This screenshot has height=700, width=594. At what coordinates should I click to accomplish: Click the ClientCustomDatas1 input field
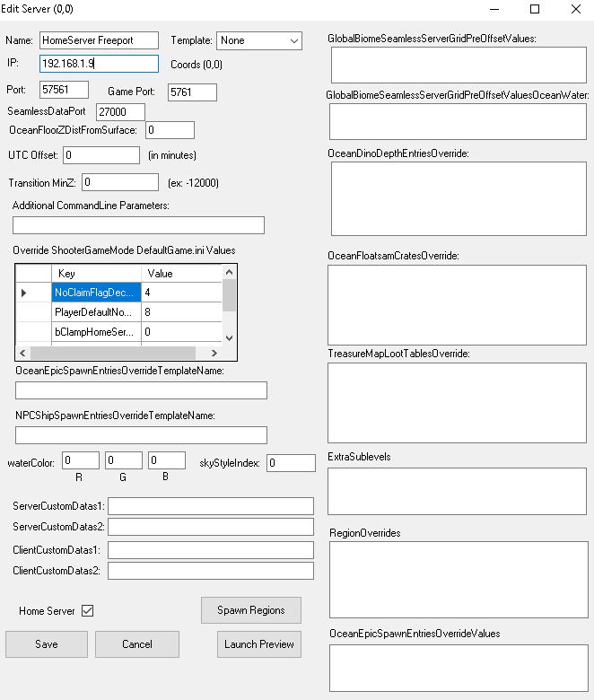click(211, 550)
